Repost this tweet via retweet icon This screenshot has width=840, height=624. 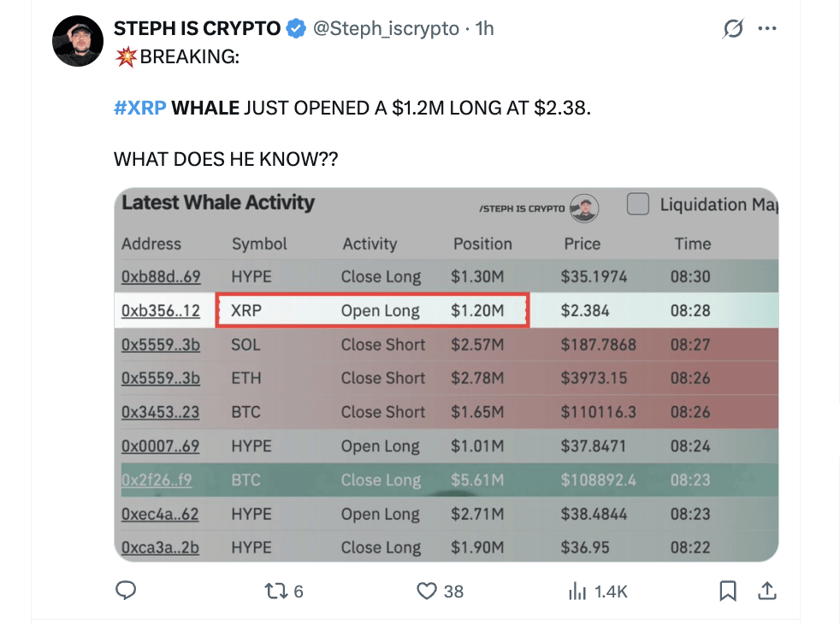[x=275, y=591]
